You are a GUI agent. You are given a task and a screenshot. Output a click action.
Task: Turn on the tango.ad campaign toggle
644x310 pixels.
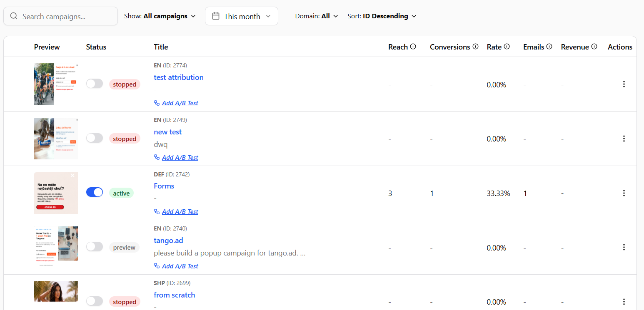[95, 247]
